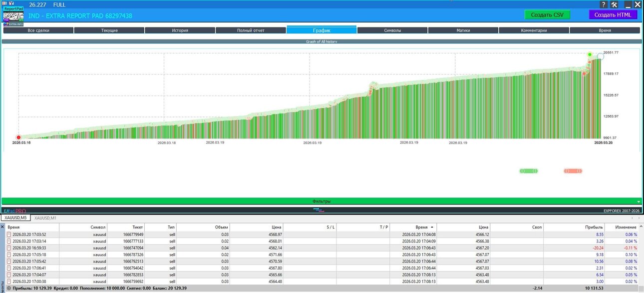Click the red start dot on graph
The image size is (644, 293).
(18, 137)
